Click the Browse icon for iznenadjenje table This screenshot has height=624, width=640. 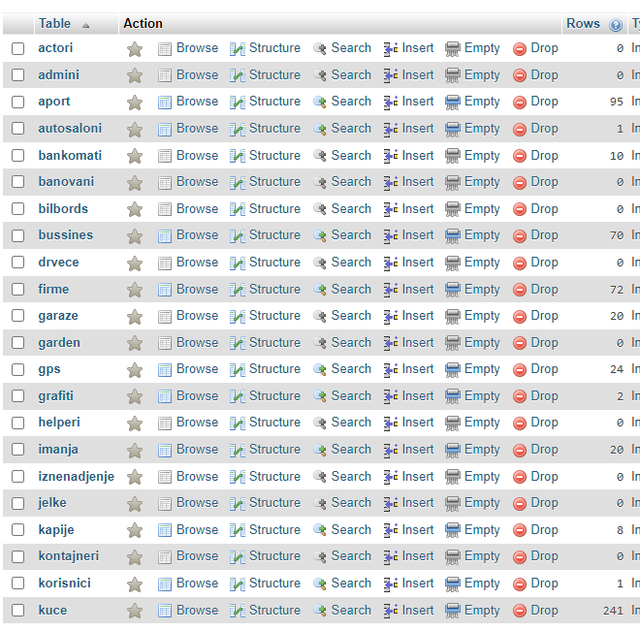click(164, 477)
